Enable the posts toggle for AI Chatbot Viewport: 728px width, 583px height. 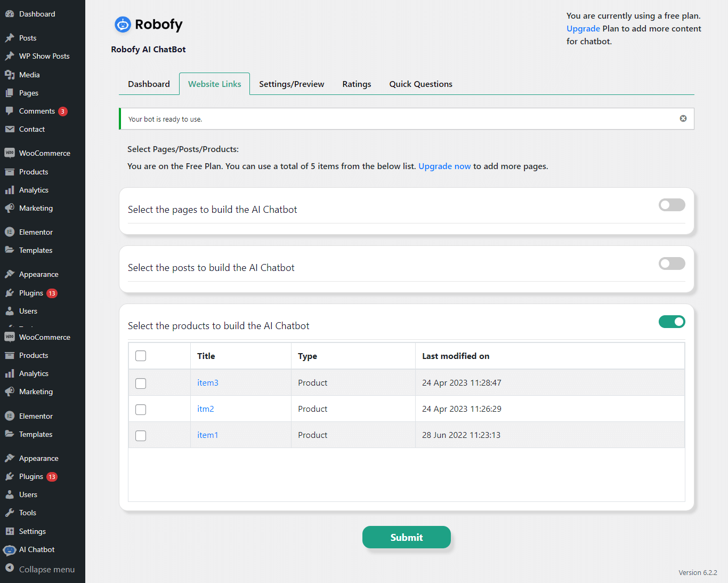672,263
